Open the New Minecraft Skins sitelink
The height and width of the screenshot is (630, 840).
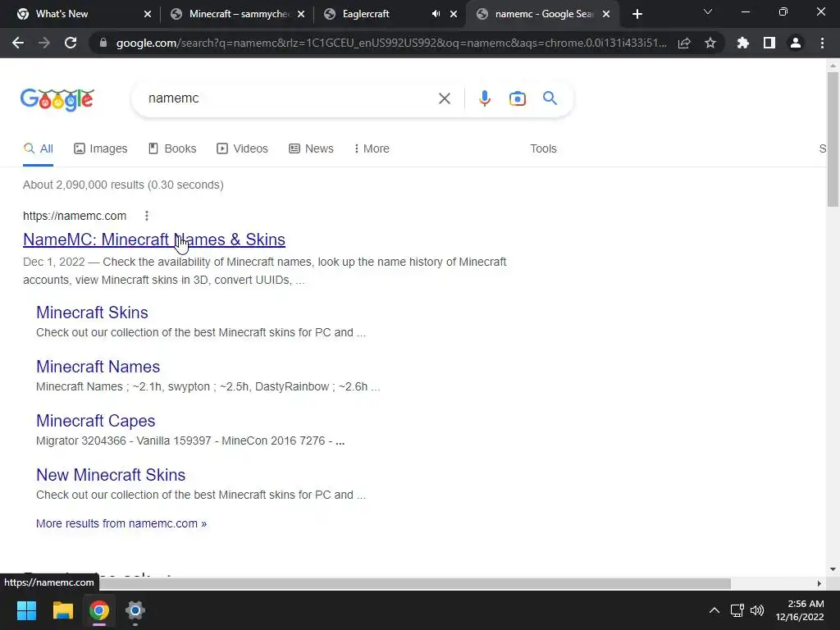click(111, 475)
